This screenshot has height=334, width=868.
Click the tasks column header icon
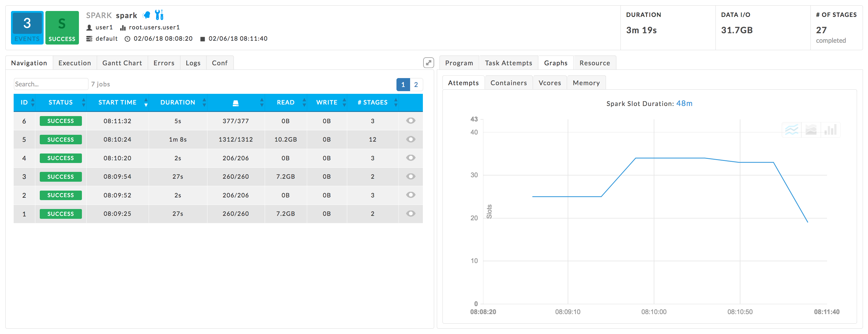pos(236,103)
